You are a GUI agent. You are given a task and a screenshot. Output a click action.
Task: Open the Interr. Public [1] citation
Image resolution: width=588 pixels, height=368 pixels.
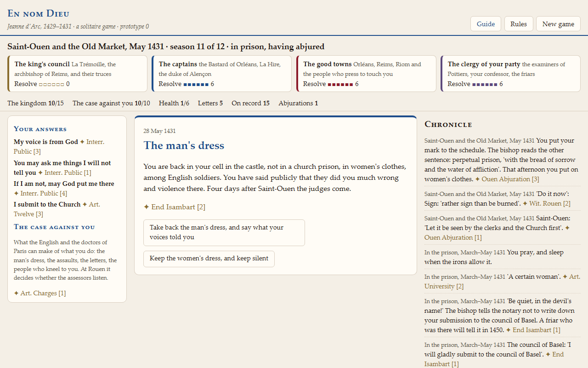pyautogui.click(x=65, y=172)
